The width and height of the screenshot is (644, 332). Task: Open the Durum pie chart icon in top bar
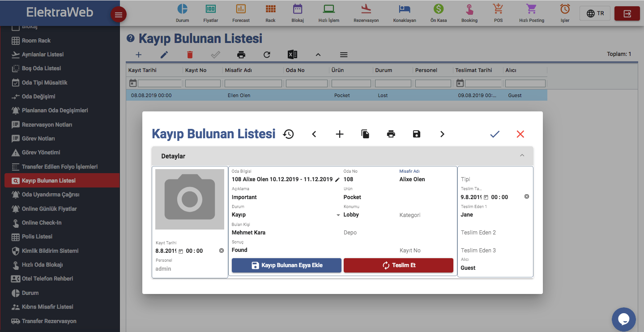(182, 9)
